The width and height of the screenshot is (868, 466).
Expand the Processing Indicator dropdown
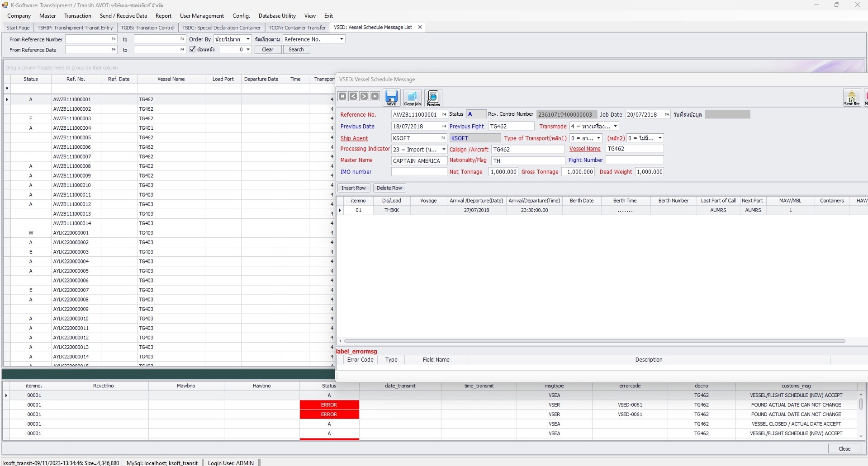coord(443,149)
